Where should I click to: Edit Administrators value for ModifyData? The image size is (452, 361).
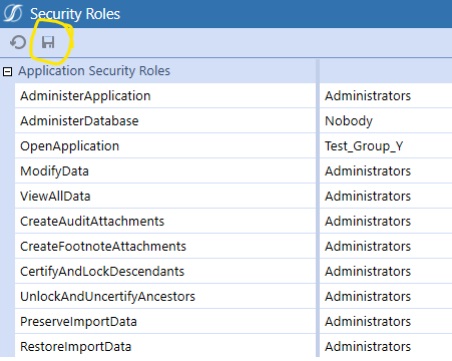coord(386,171)
